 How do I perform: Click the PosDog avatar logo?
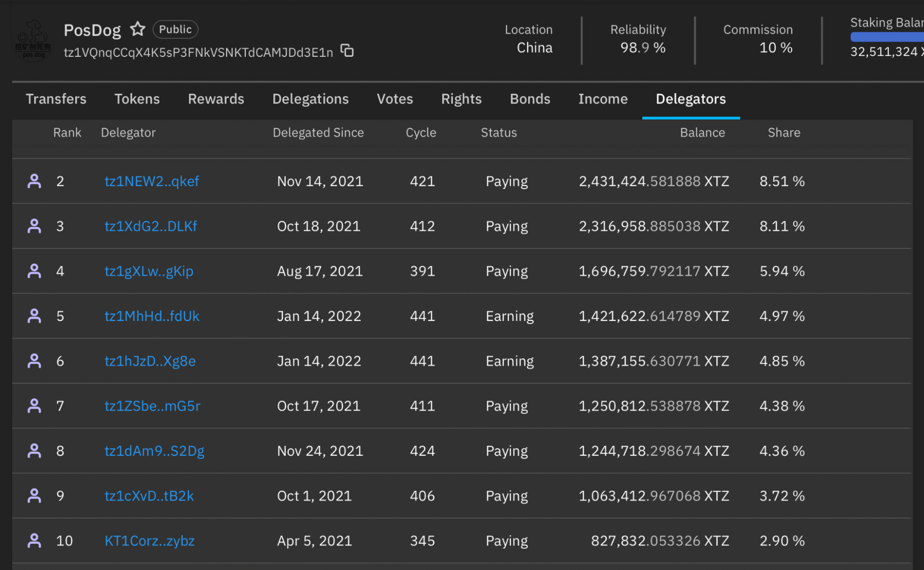click(33, 40)
